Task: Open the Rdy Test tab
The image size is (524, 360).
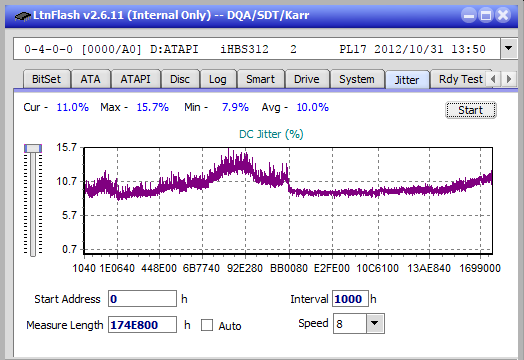Action: [460, 79]
